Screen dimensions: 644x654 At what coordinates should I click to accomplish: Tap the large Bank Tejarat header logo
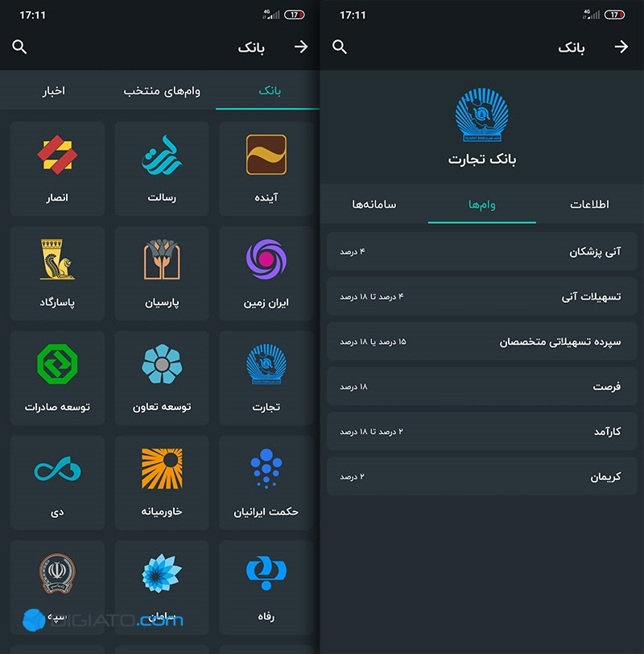(x=481, y=114)
